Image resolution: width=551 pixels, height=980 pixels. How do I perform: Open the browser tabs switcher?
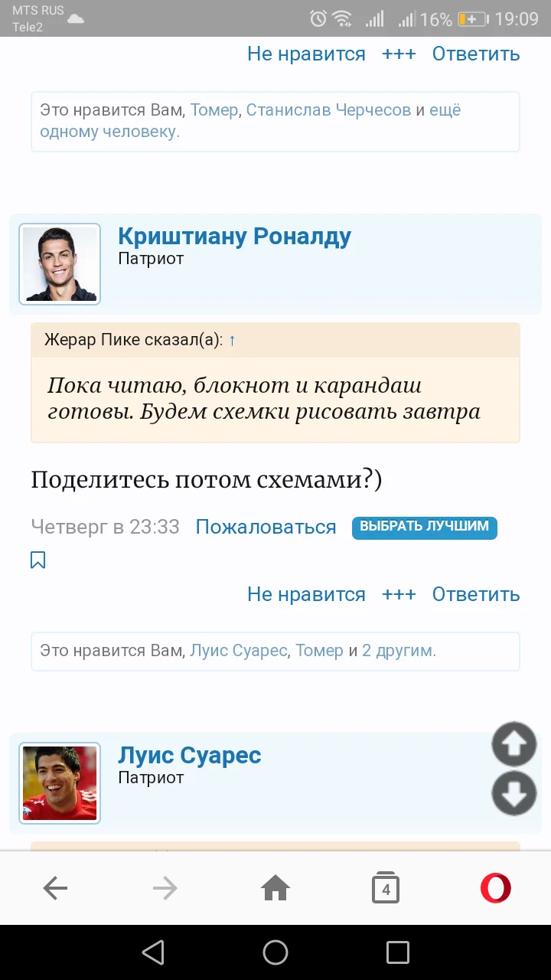[x=386, y=888]
